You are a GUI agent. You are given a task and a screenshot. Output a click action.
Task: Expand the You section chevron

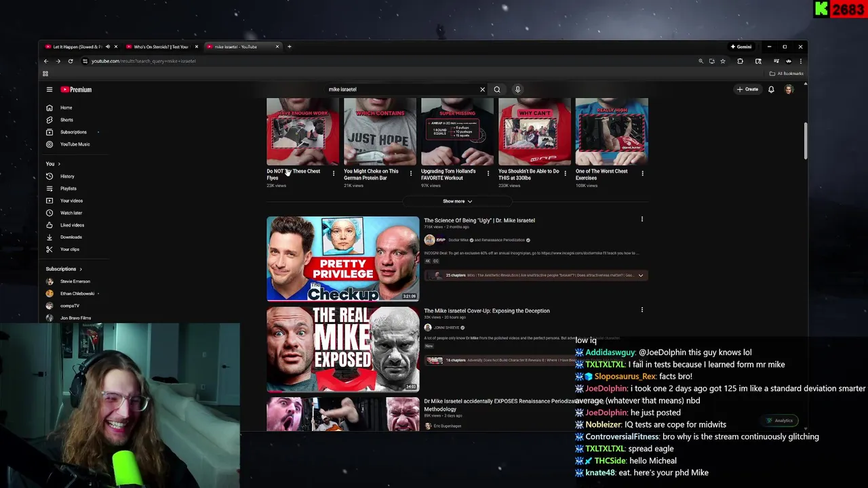pyautogui.click(x=59, y=164)
